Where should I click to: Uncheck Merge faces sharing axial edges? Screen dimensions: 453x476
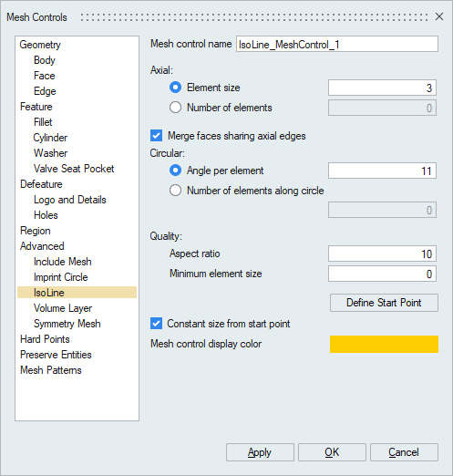tap(156, 136)
